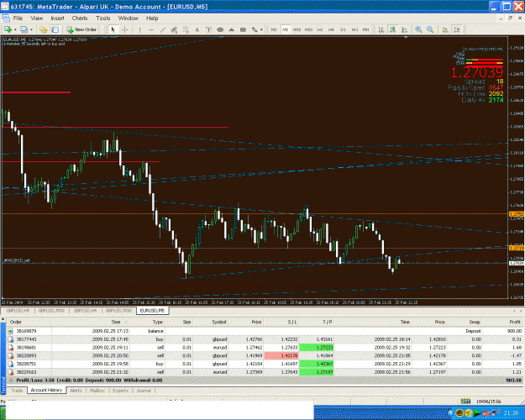The image size is (525, 420).
Task: Click the Zoom In magnifier icon
Action: [x=418, y=29]
